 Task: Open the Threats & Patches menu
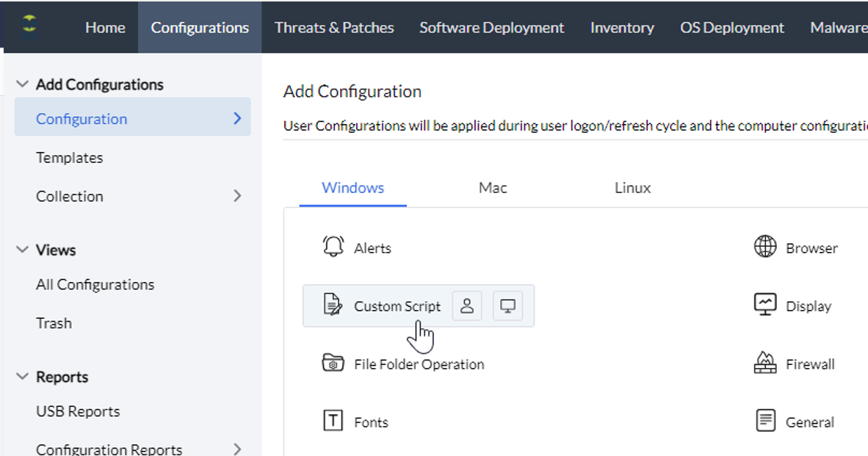[334, 27]
